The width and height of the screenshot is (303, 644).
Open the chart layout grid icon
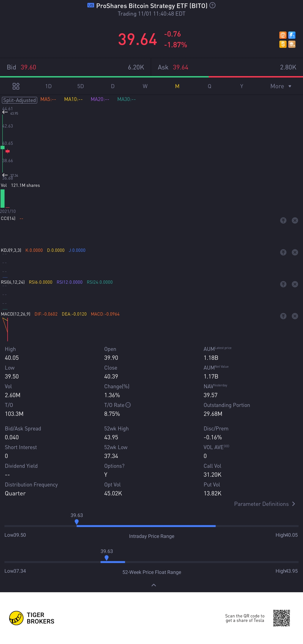pyautogui.click(x=16, y=86)
